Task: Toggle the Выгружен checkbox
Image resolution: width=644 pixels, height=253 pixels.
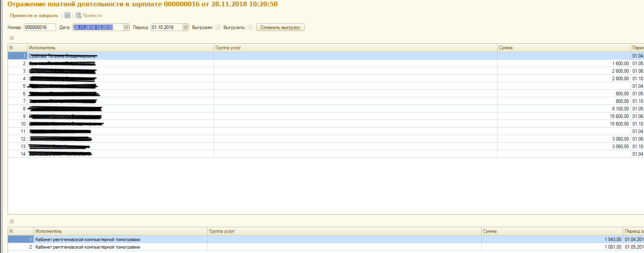Action: click(x=218, y=27)
